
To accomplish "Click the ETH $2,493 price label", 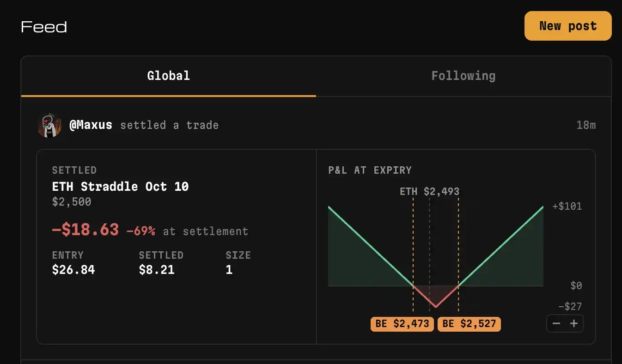I will coord(429,191).
